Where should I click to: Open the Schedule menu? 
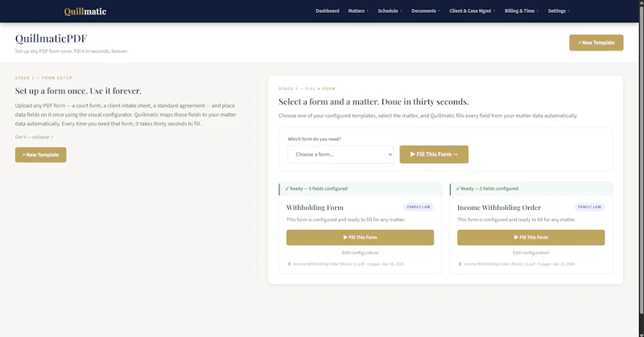[x=390, y=11]
